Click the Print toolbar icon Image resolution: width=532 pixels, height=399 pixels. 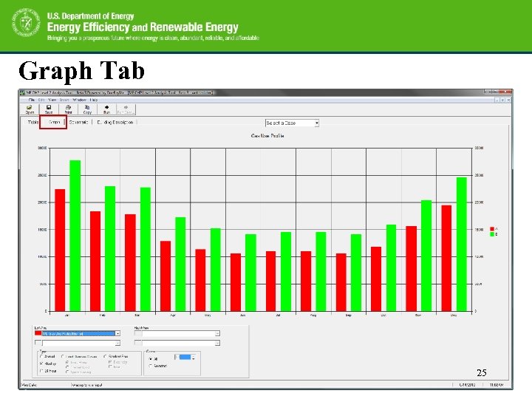[68, 109]
